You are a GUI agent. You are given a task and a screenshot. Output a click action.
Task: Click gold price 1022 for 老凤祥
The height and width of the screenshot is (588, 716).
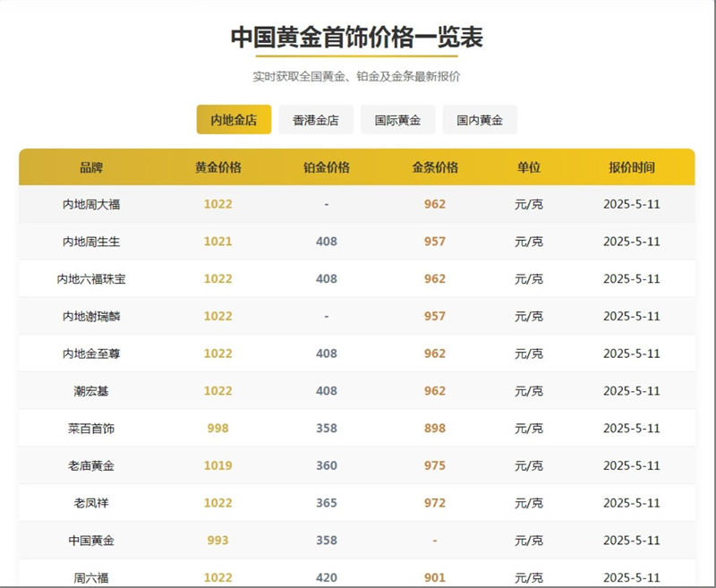pyautogui.click(x=217, y=503)
